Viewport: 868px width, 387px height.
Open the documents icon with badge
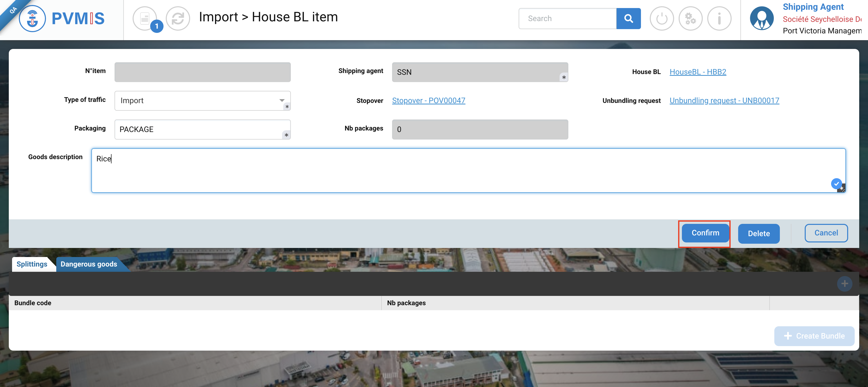[x=145, y=19]
